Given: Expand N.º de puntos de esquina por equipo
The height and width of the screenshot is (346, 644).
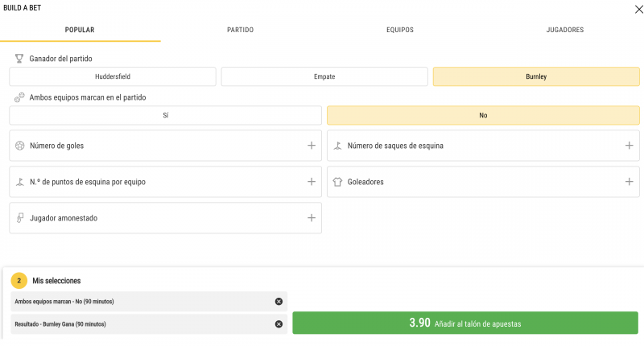Looking at the screenshot, I should tap(311, 182).
